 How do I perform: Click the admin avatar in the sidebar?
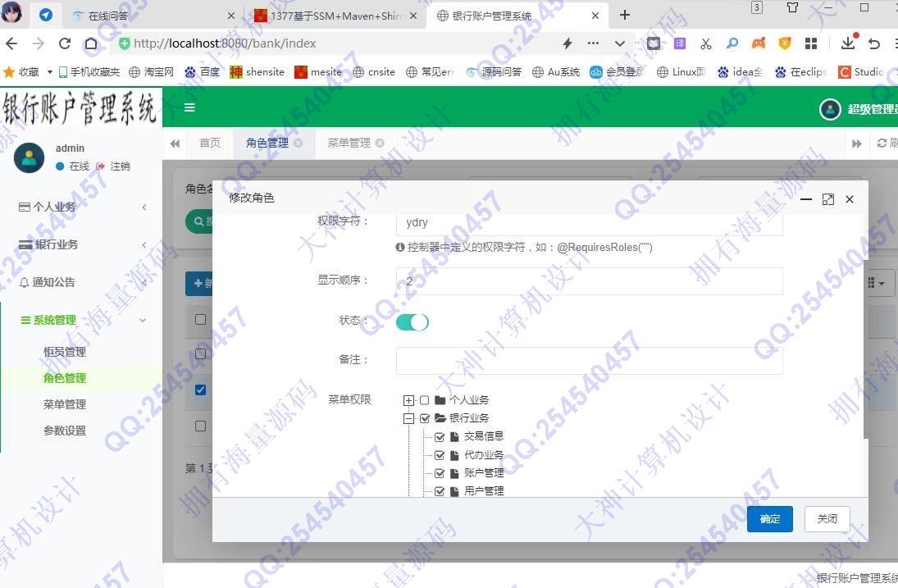tap(30, 157)
